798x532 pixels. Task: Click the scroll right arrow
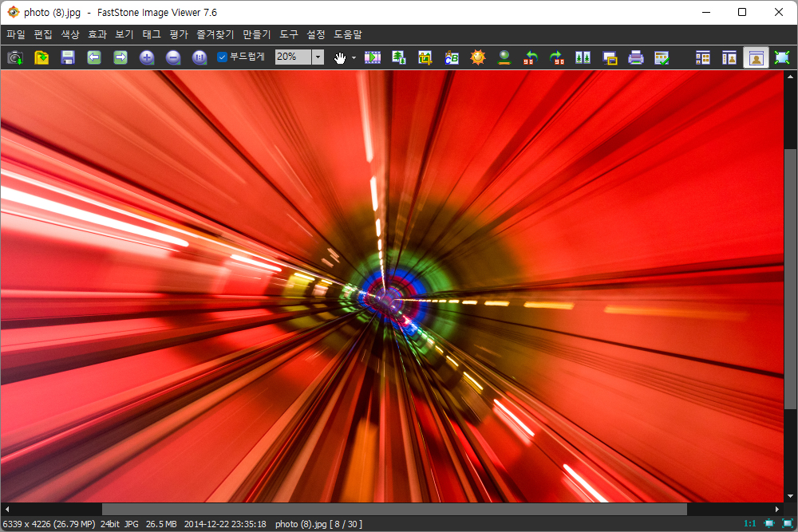tap(777, 509)
